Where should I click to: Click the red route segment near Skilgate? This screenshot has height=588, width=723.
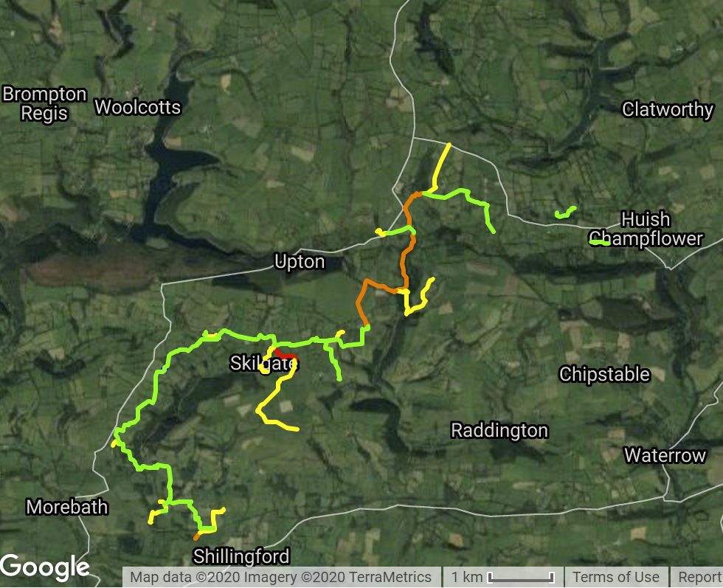point(285,355)
